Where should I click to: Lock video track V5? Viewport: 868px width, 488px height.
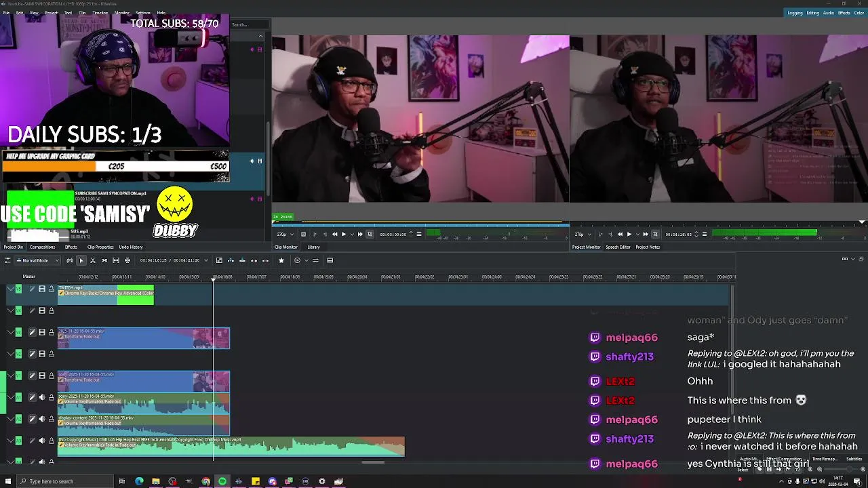click(x=52, y=289)
